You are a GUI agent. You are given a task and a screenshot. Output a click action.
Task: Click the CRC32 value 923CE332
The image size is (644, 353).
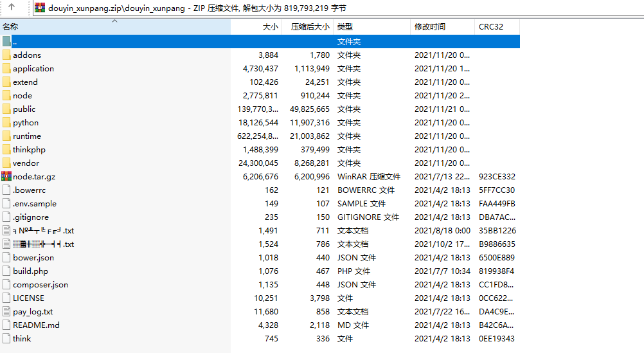497,177
